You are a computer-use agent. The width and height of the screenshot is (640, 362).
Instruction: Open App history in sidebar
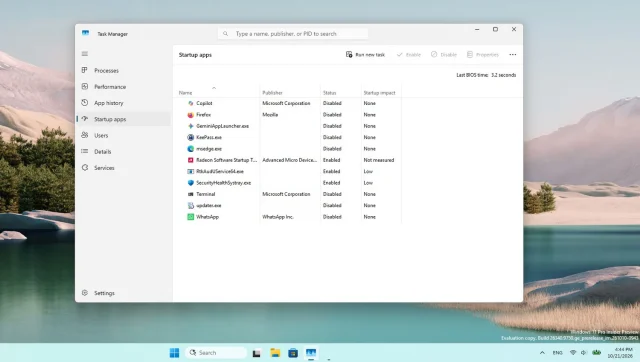click(123, 103)
